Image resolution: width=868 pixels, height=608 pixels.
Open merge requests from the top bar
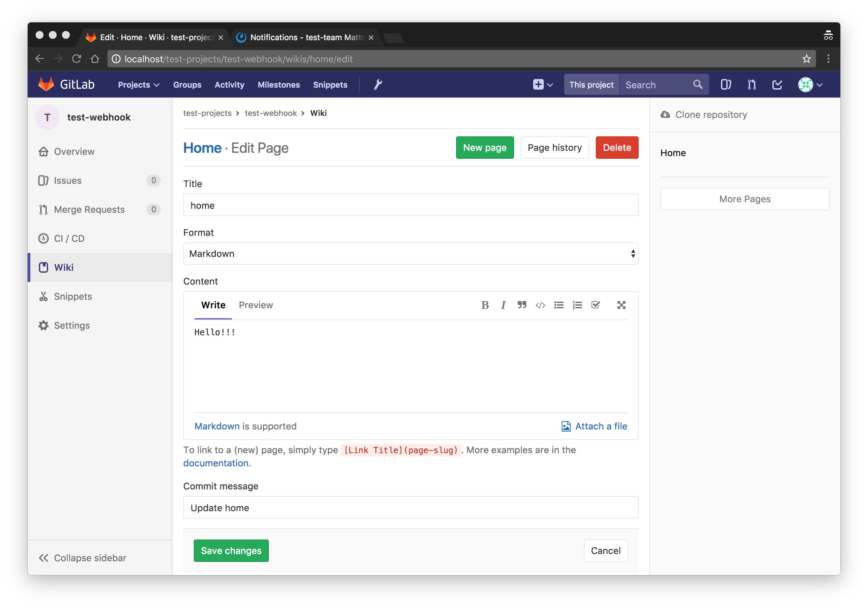[751, 84]
